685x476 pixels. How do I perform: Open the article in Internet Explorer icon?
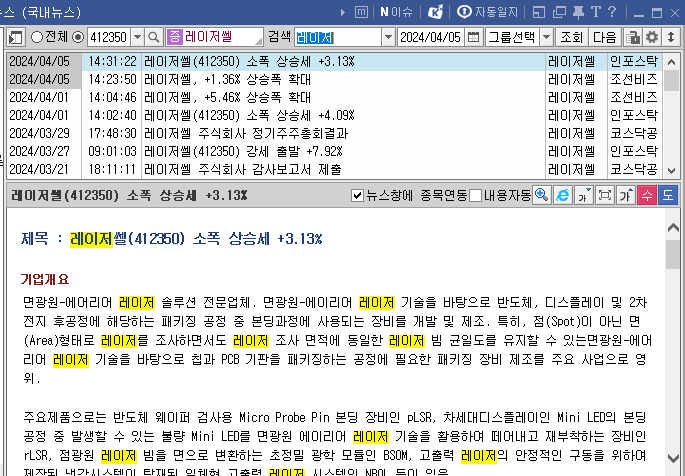click(562, 195)
